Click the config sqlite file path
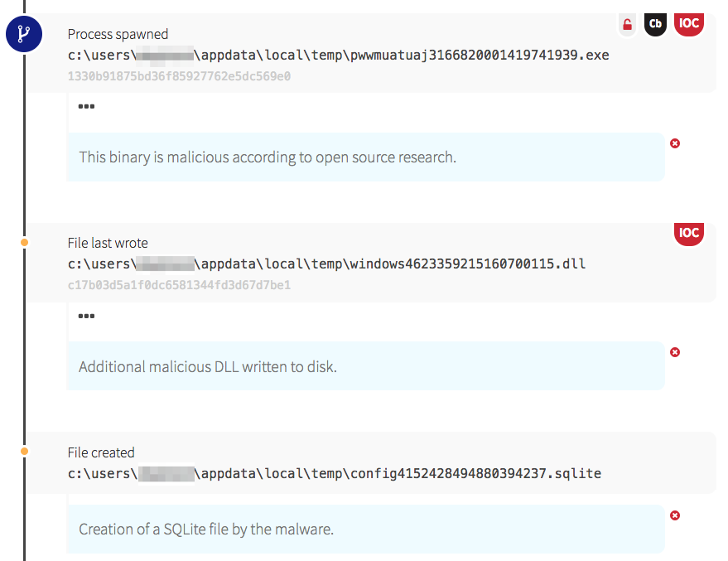This screenshot has width=728, height=561. [x=334, y=474]
